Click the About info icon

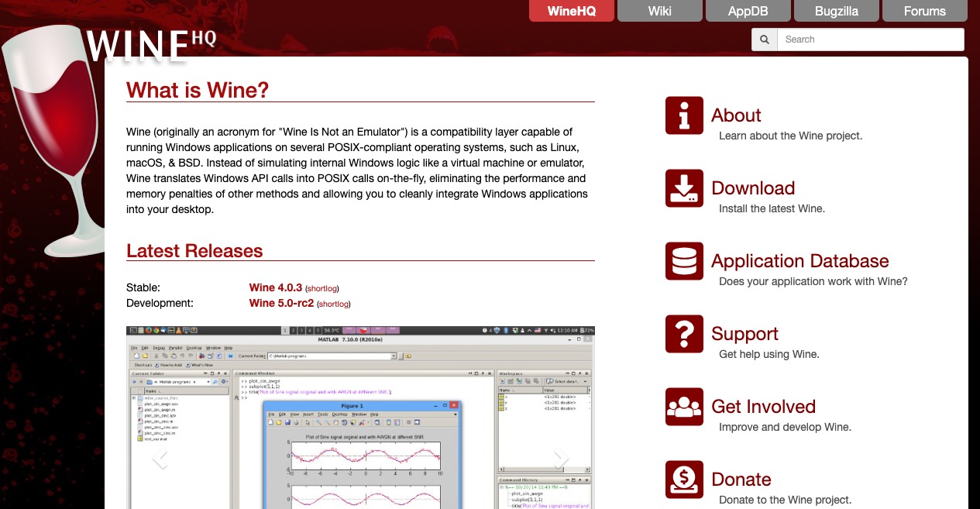coord(684,115)
